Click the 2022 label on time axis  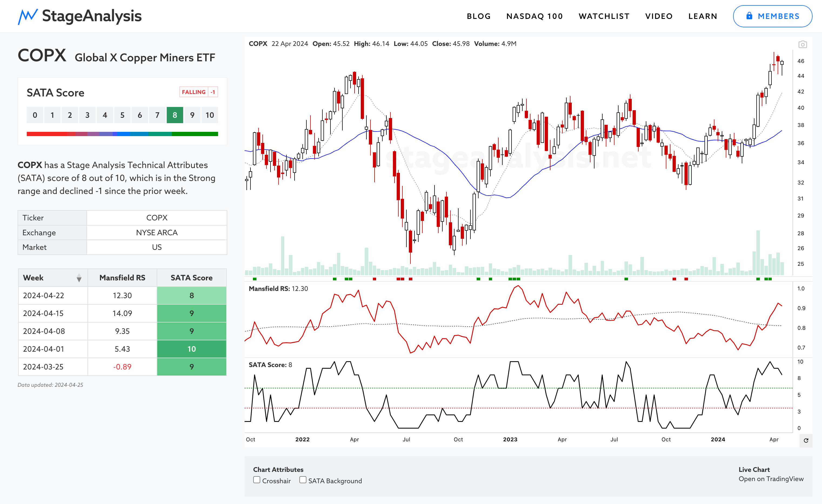(302, 440)
